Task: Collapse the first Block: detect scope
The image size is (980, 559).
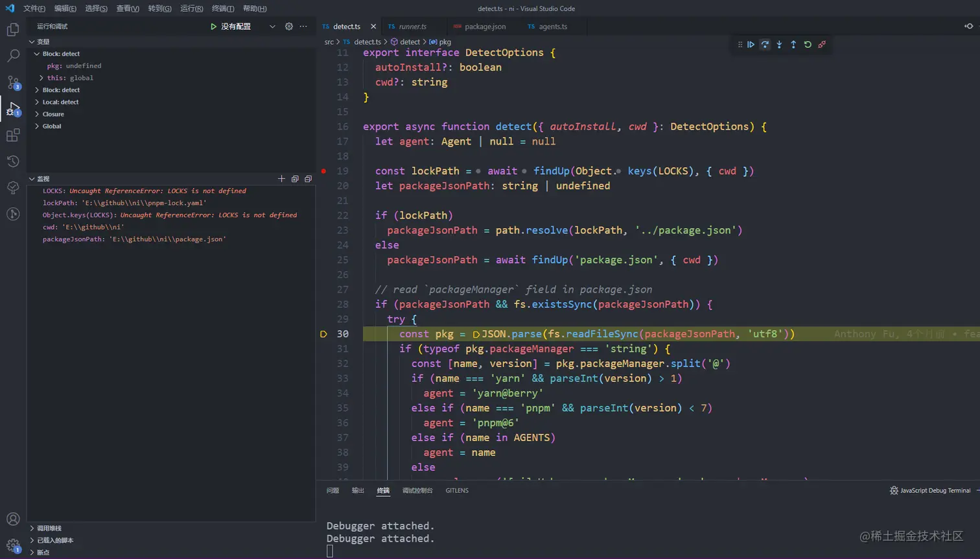Action: point(37,54)
